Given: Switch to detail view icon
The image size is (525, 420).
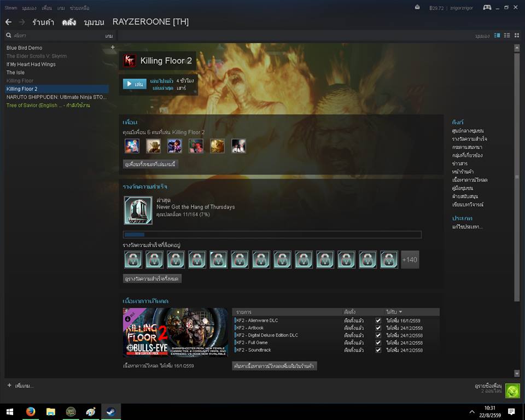Looking at the screenshot, I should click(x=497, y=35).
